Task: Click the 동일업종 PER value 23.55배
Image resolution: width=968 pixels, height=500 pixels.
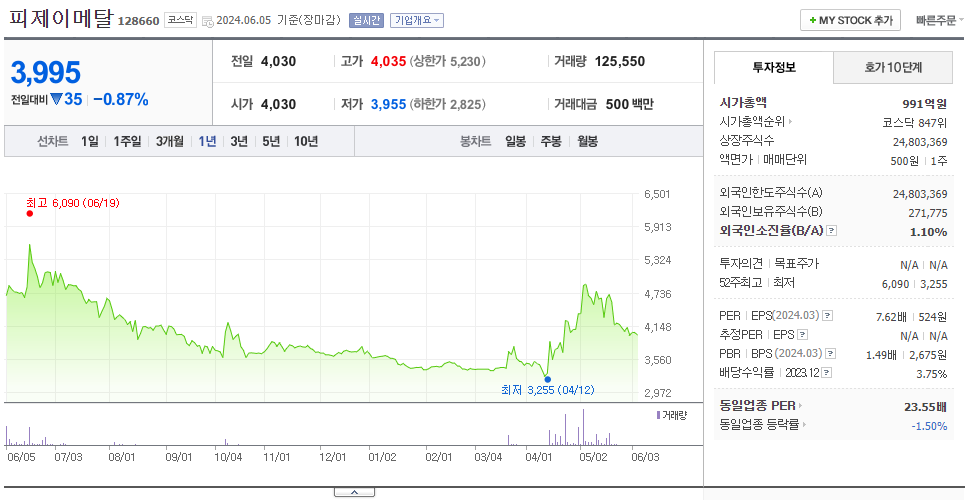Action: [925, 407]
